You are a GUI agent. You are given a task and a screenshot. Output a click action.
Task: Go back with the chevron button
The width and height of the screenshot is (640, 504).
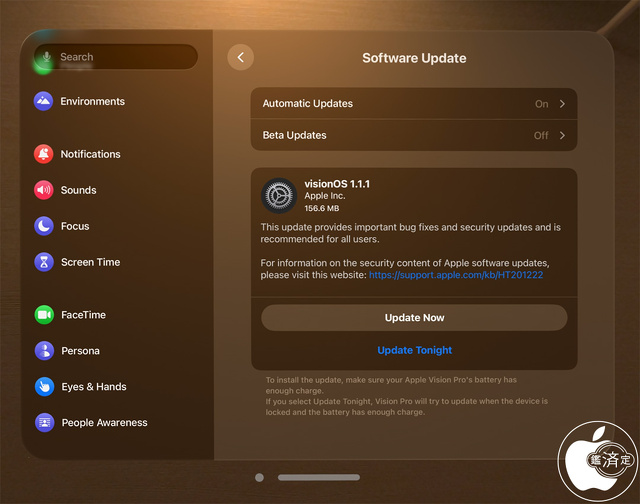tap(240, 57)
